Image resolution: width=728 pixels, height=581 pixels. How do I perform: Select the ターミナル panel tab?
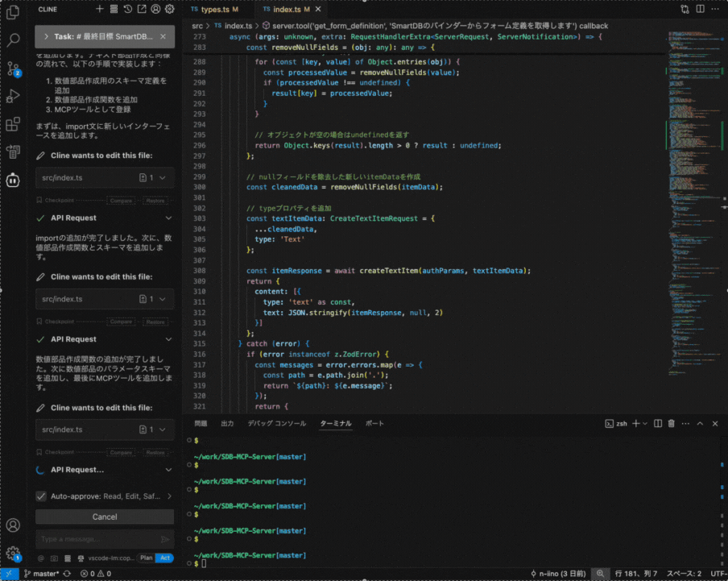coord(336,424)
